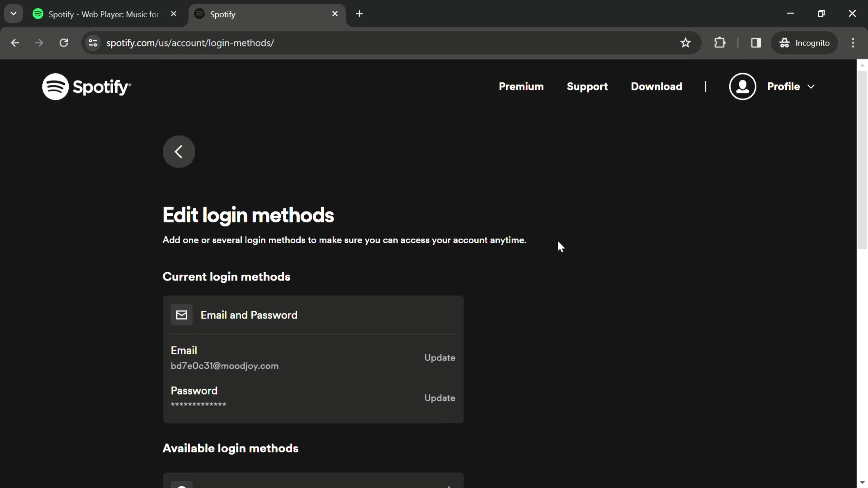Open a new browser tab
868x488 pixels.
(x=359, y=14)
